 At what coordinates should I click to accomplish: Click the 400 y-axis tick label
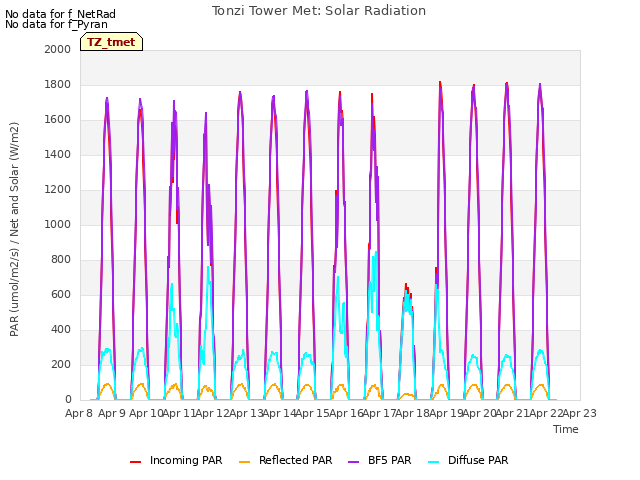coord(61,329)
